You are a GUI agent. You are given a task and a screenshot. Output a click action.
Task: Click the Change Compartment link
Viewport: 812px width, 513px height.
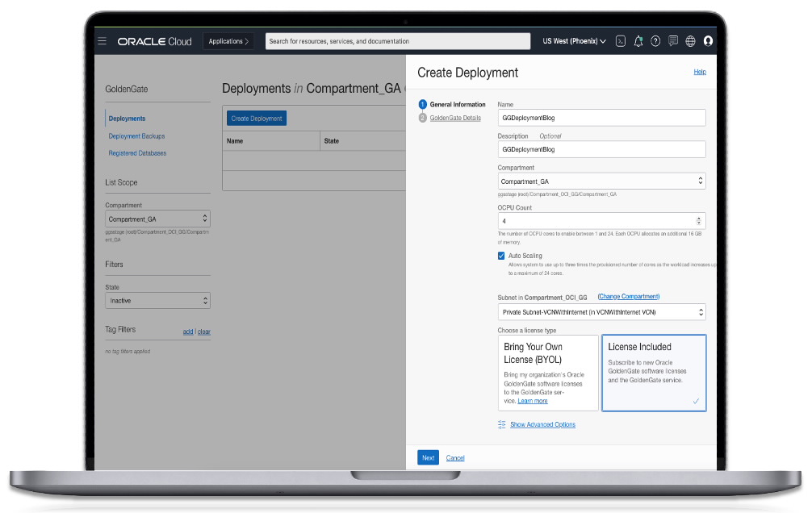tap(628, 295)
